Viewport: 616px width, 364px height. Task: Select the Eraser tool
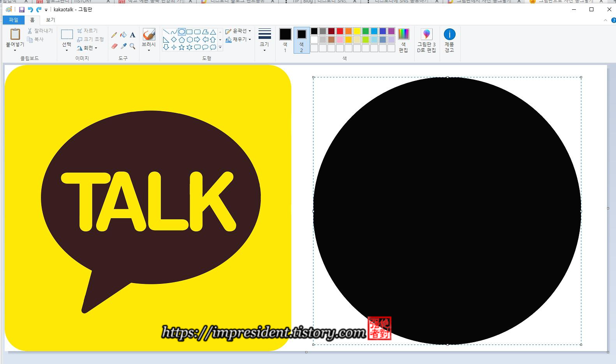(x=114, y=46)
